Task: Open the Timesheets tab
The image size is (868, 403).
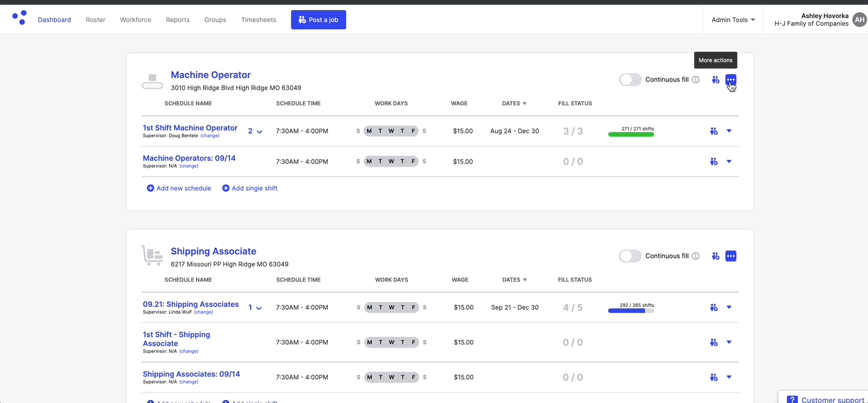Action: point(258,20)
